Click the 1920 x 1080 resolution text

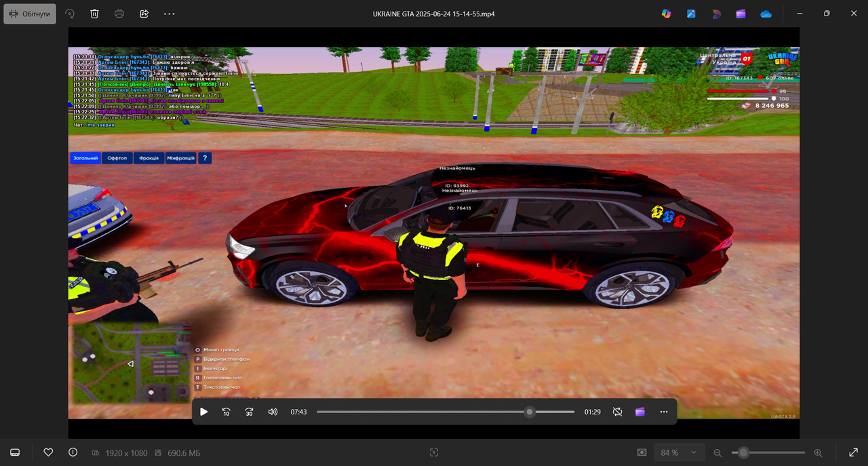[126, 452]
